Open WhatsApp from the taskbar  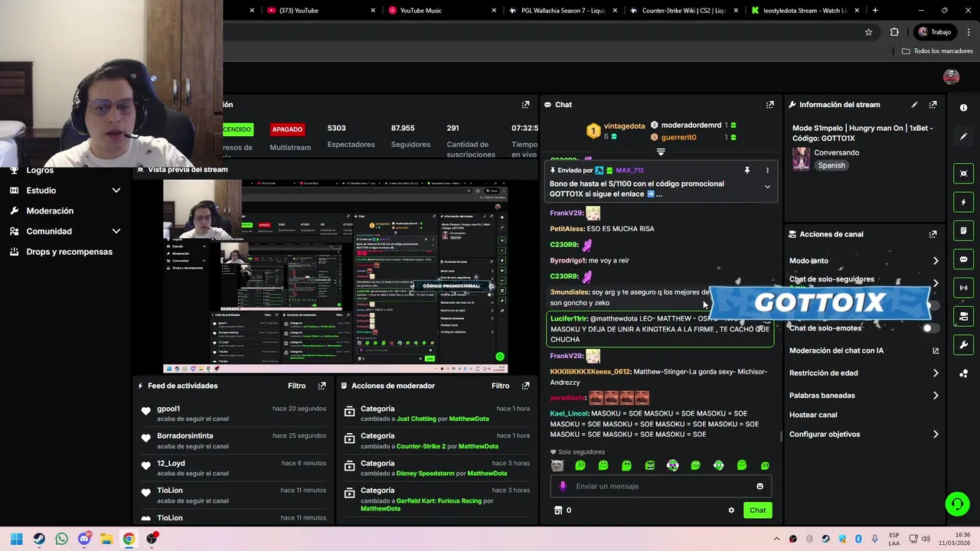[61, 539]
